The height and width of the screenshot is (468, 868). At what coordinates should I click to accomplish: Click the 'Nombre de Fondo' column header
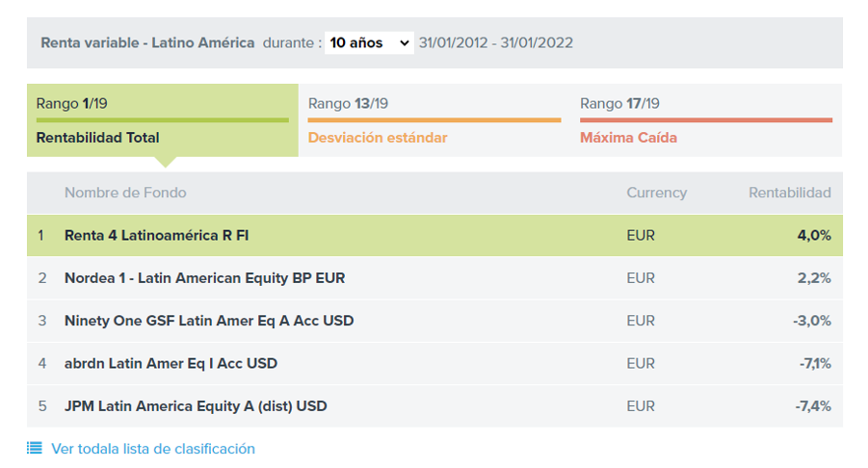[x=125, y=193]
